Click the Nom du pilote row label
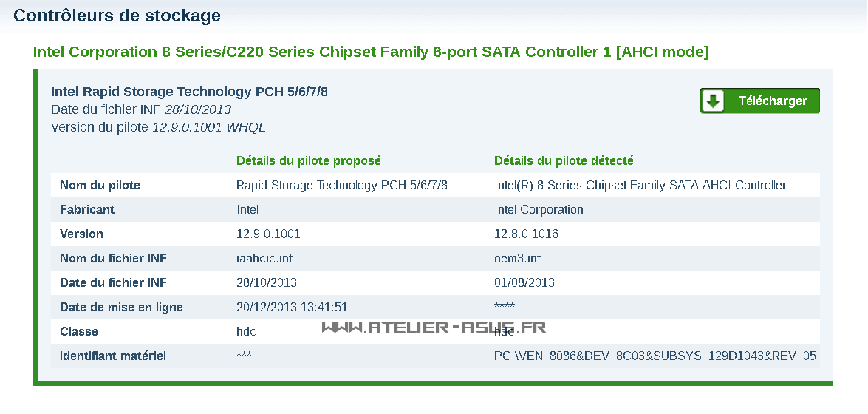Viewport: 868px width, 414px height. pos(100,185)
